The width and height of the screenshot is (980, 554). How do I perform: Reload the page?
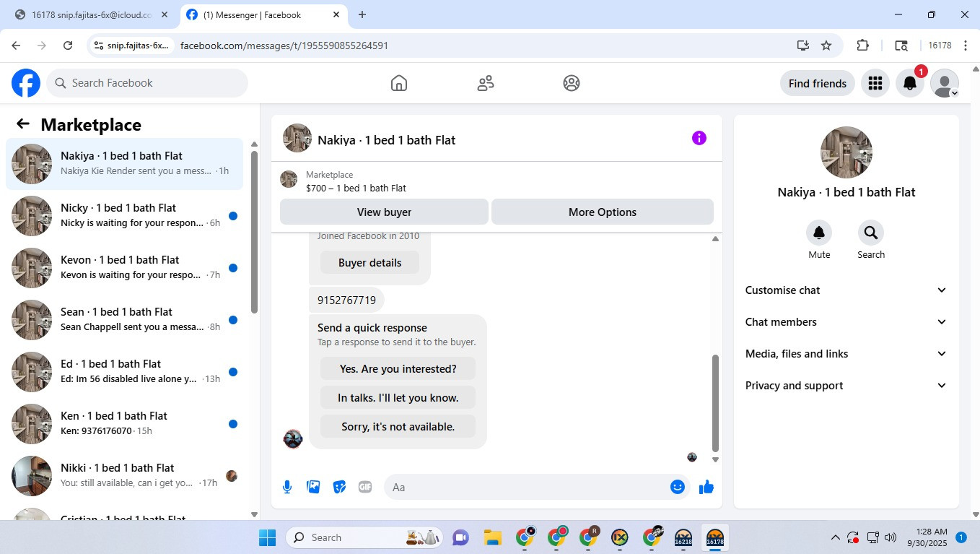[x=68, y=46]
